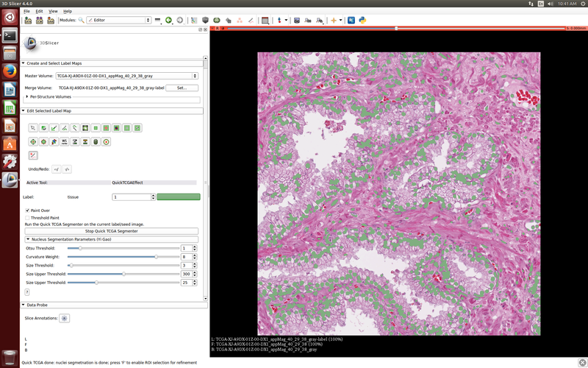Image resolution: width=588 pixels, height=368 pixels.
Task: Click the WS watershed effect icon
Action: point(65,141)
